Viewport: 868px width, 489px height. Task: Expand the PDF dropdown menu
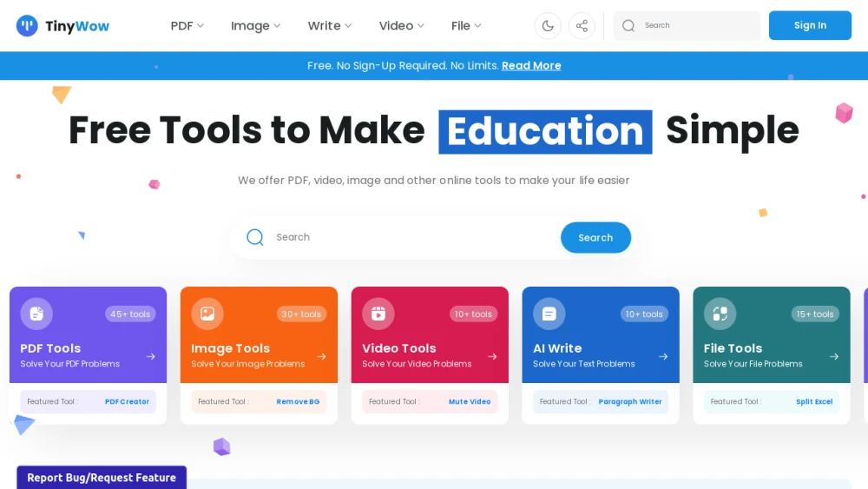187,25
